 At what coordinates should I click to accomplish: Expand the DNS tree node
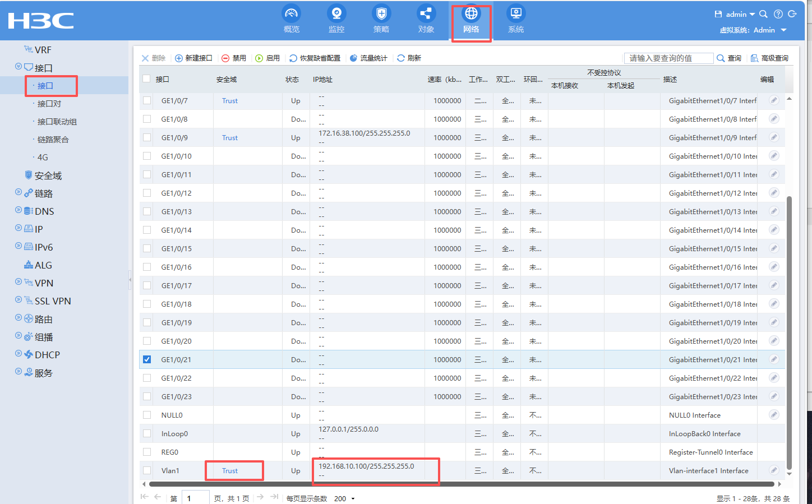(19, 210)
